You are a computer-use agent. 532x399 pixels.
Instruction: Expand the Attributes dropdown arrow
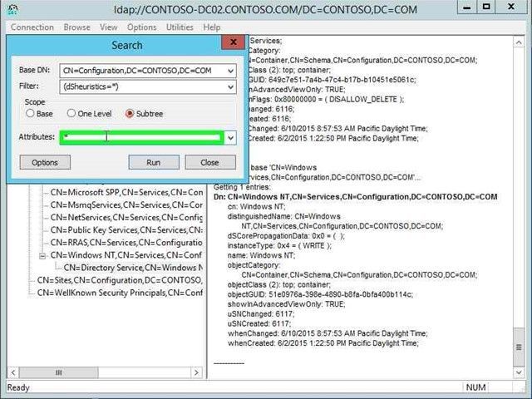(x=231, y=138)
